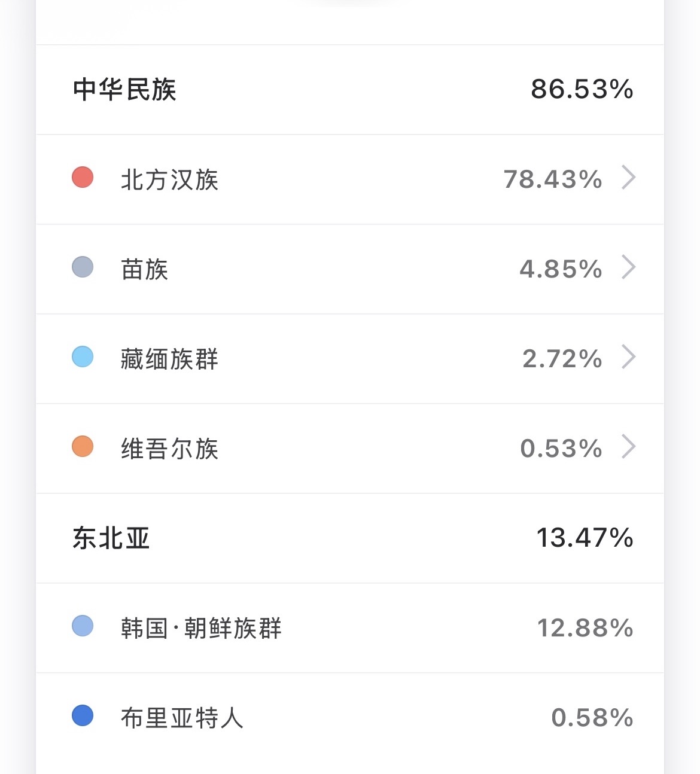Viewport: 700px width, 774px height.
Task: Open the 维吾尔族 entry
Action: click(x=170, y=449)
